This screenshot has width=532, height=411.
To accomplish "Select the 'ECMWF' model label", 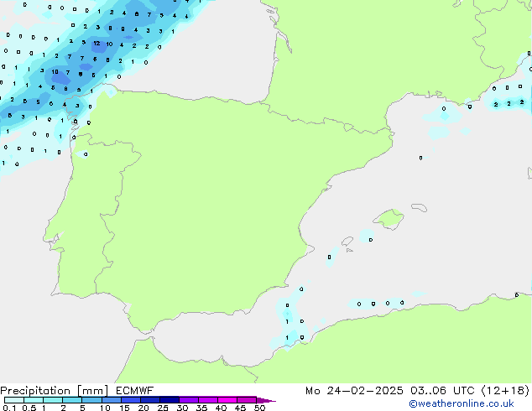I will tap(134, 390).
